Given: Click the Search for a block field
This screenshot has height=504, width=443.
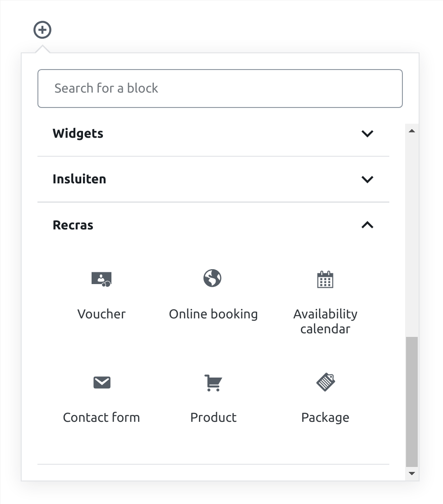Looking at the screenshot, I should coord(220,89).
